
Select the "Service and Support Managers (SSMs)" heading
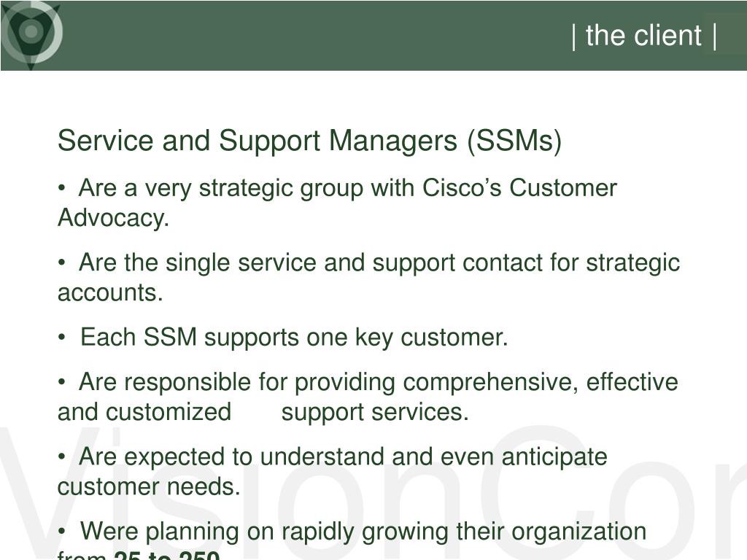point(309,141)
